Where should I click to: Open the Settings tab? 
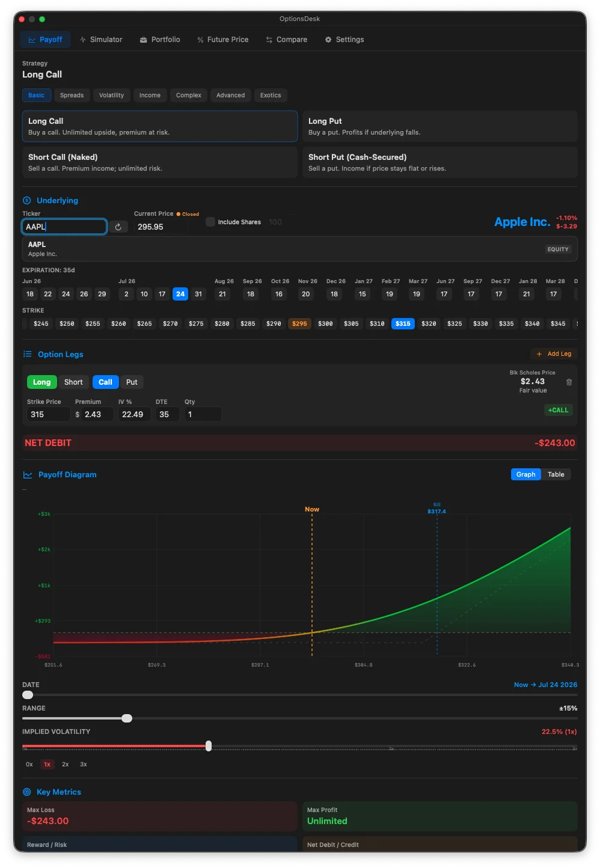[344, 40]
